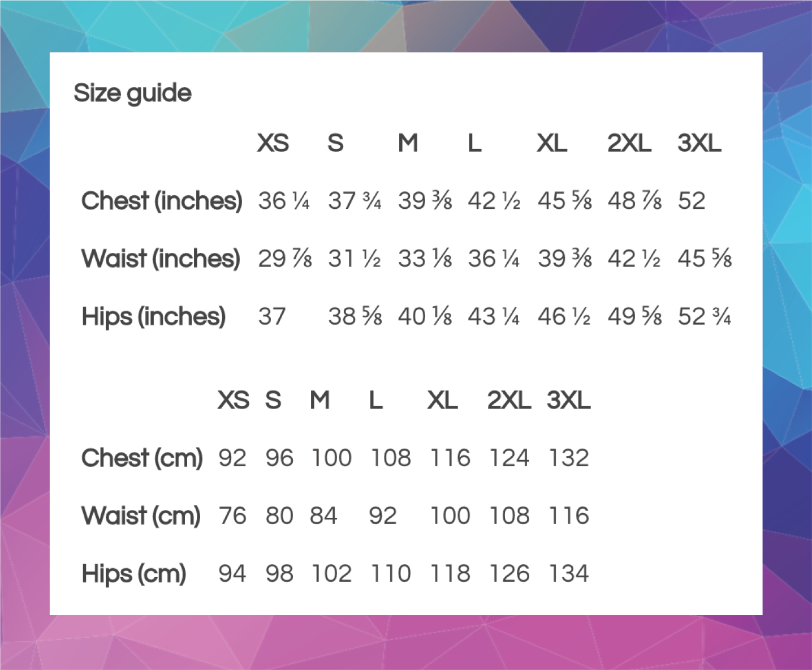Select the XL header in cm table
This screenshot has width=812, height=670.
pos(442,401)
